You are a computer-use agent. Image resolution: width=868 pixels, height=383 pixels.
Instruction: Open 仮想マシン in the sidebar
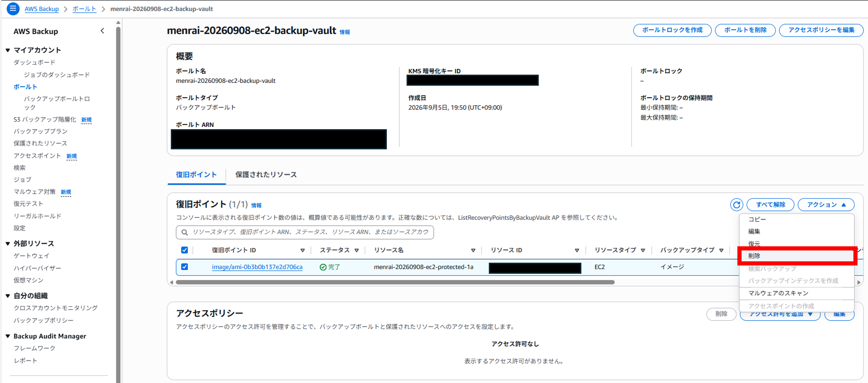(29, 280)
